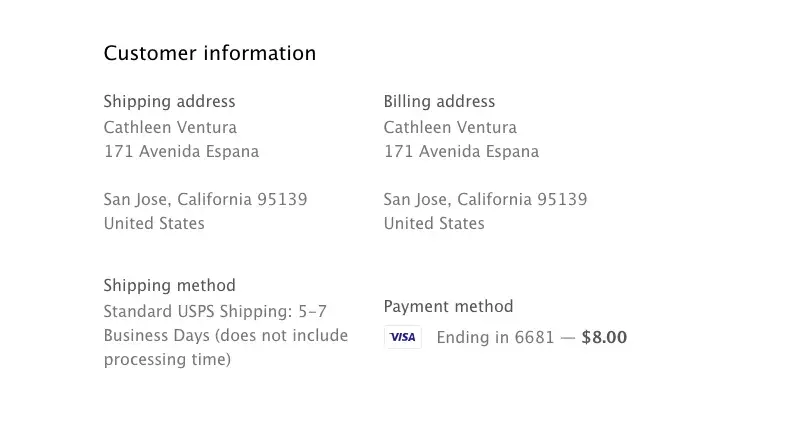Click the Ending in 6681 text
The width and height of the screenshot is (789, 444).
click(495, 337)
